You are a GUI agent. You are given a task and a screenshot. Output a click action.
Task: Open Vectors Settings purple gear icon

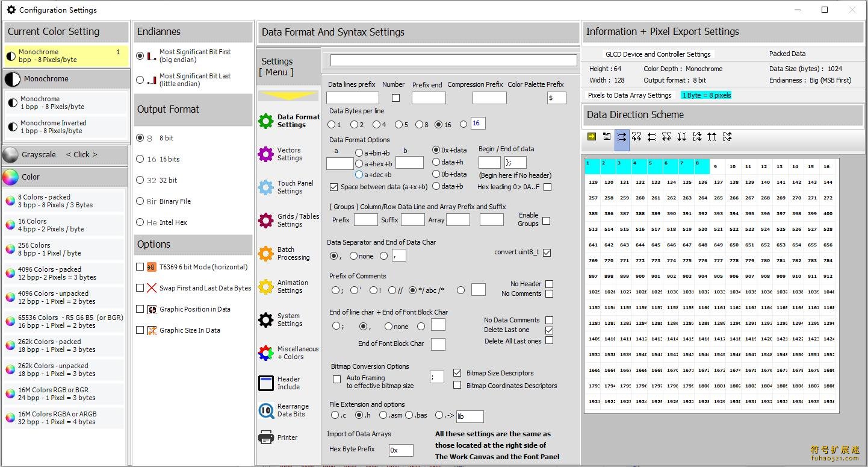265,154
